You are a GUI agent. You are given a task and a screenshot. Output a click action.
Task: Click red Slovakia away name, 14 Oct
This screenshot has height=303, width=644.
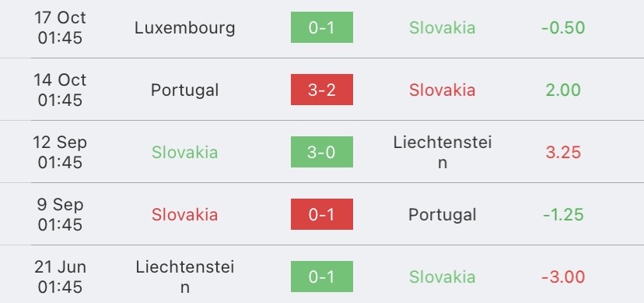pos(443,90)
